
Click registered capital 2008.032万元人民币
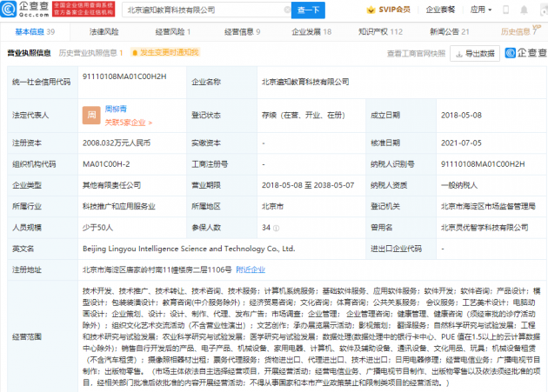(117, 143)
